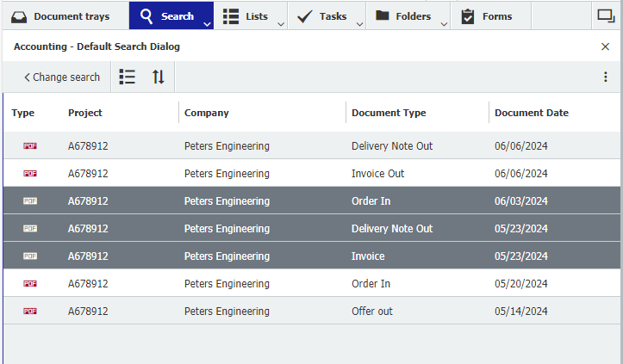Expand the Lists tab dropdown arrow

281,23
